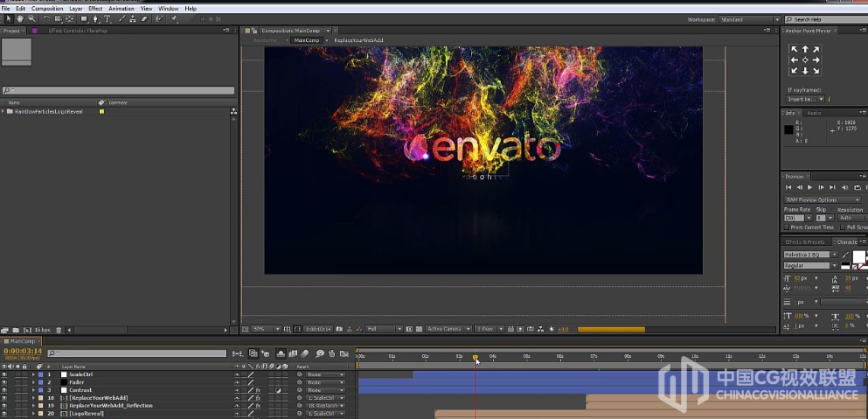This screenshot has width=868, height=419.
Task: Expand the RainBowParticlesLogoReveal folder
Action: pyautogui.click(x=3, y=111)
